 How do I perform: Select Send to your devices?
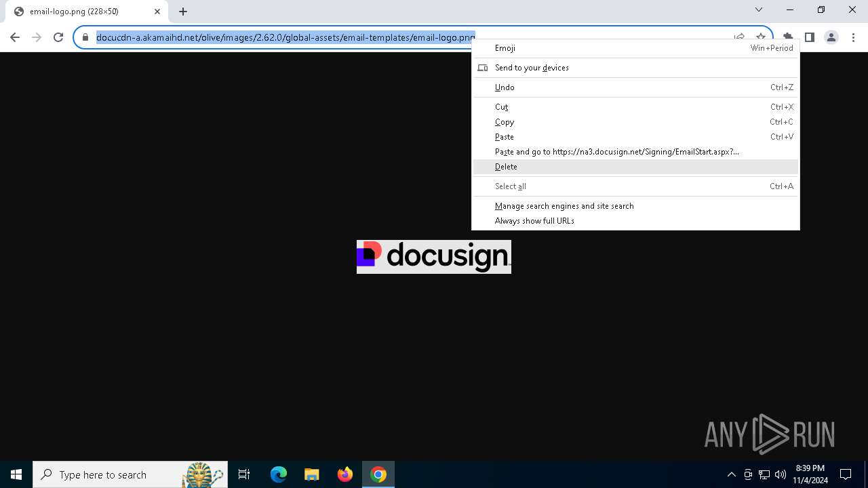point(635,68)
